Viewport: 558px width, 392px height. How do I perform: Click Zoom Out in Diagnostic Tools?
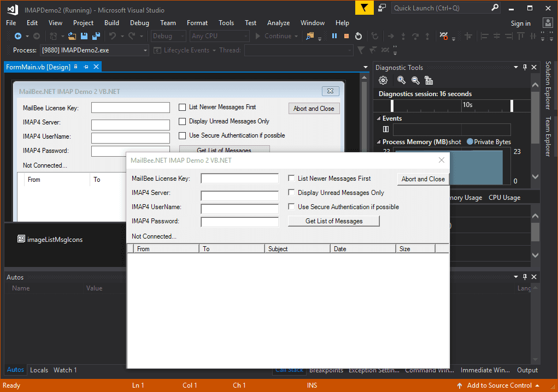(415, 80)
